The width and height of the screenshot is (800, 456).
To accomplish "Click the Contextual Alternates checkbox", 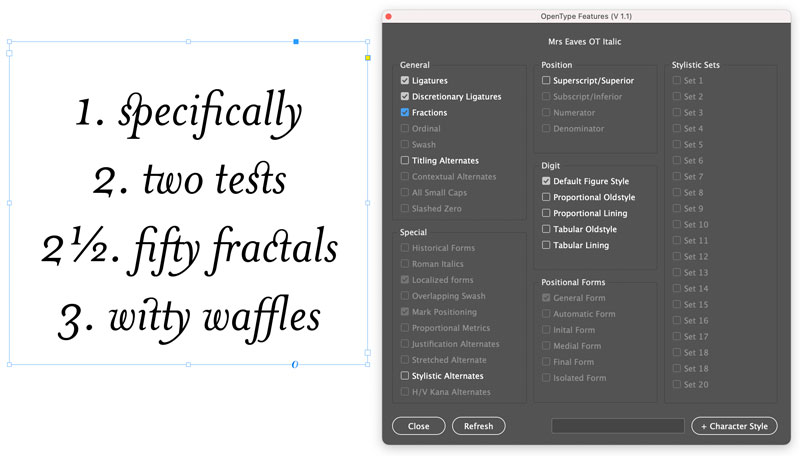I will pos(405,176).
